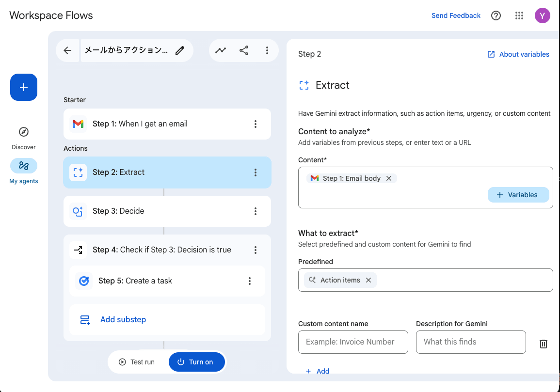This screenshot has width=560, height=392.
Task: Open Step 2 Extract options menu
Action: pos(256,172)
